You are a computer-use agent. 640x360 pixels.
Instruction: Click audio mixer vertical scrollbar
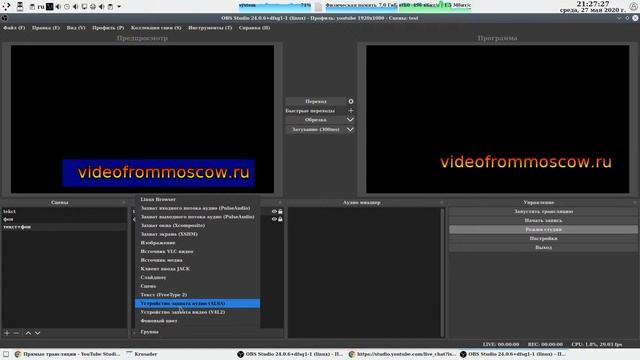click(442, 272)
